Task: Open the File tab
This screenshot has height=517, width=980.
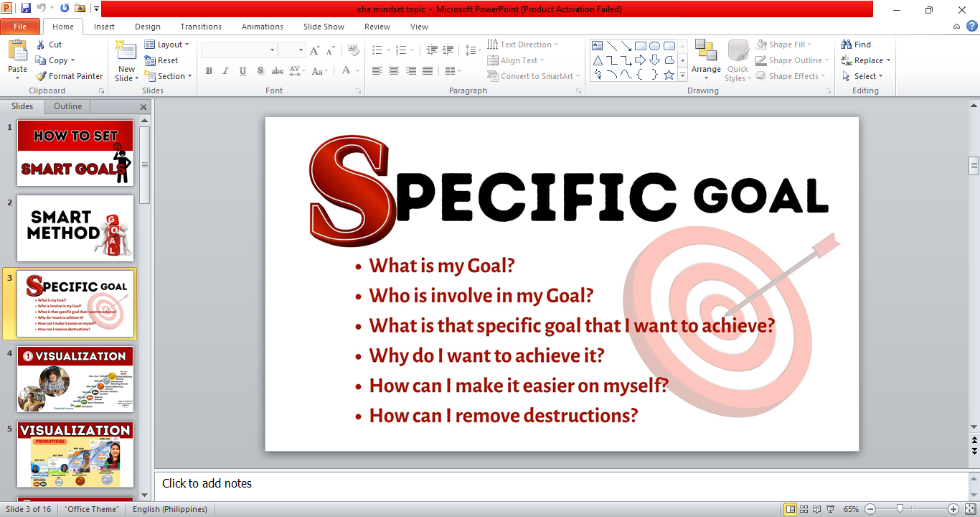Action: [20, 27]
